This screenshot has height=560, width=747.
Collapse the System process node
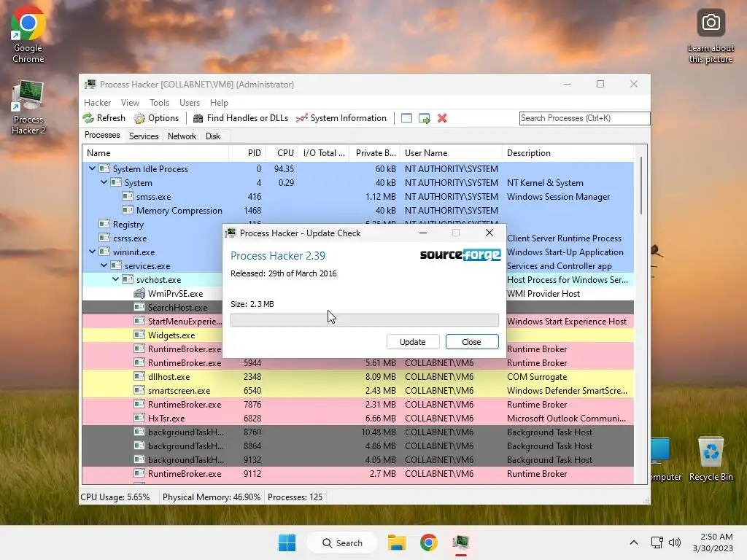104,182
